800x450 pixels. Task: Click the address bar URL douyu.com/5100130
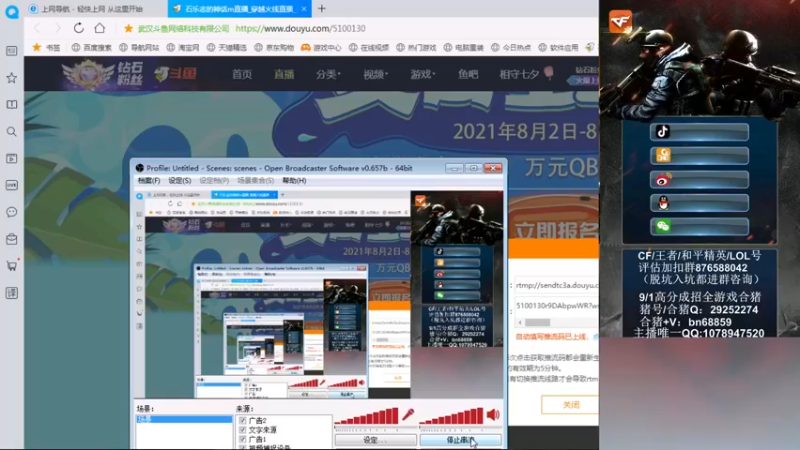tap(300, 28)
